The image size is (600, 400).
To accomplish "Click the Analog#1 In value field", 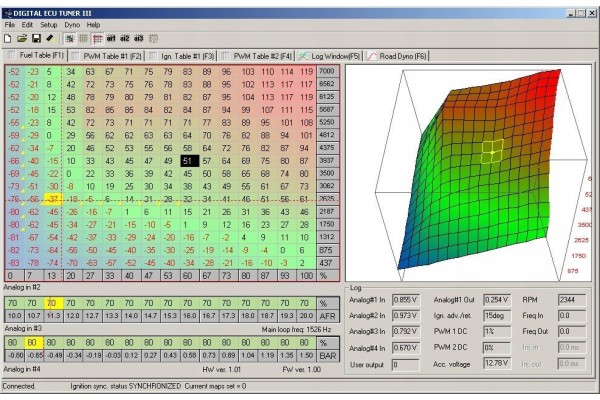I will point(406,300).
